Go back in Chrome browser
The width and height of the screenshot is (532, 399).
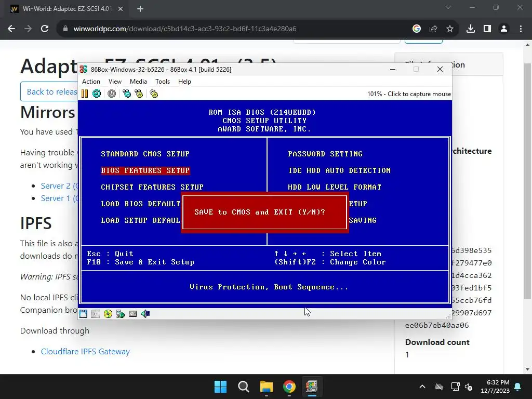click(x=11, y=29)
